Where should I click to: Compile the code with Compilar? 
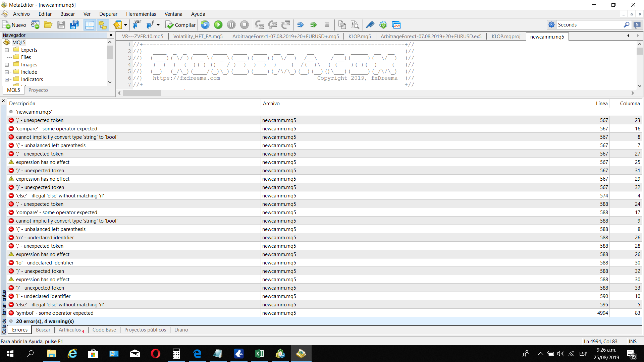180,25
